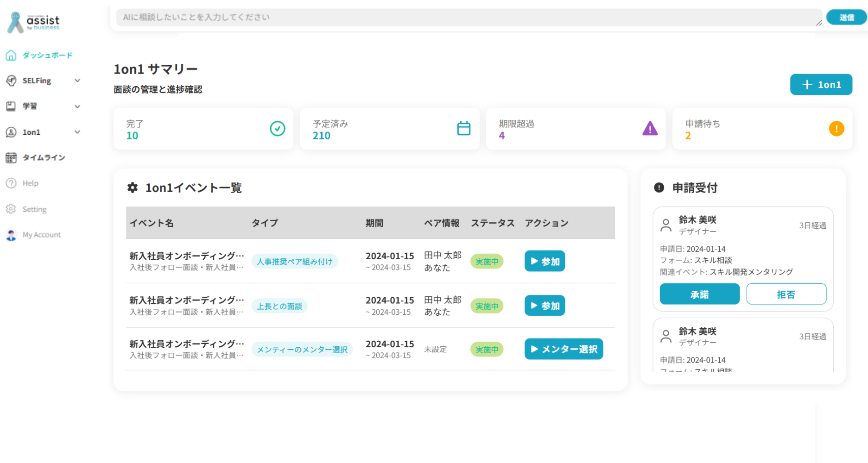Viewport: 868px width, 463px height.
Task: Focus the AI consultation input field
Action: click(467, 18)
